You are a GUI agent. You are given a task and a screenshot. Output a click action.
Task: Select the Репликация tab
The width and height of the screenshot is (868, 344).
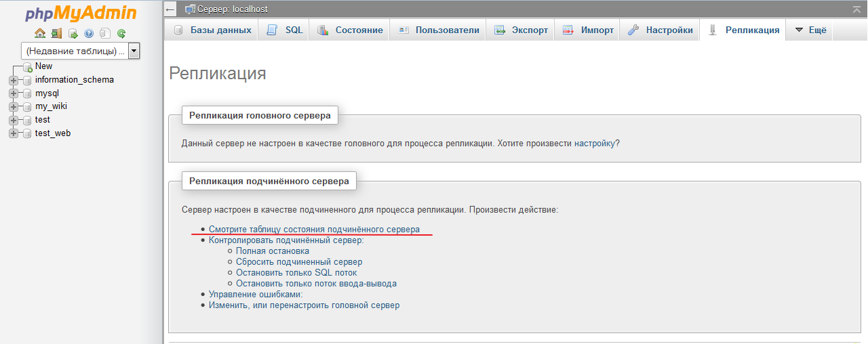pyautogui.click(x=743, y=30)
